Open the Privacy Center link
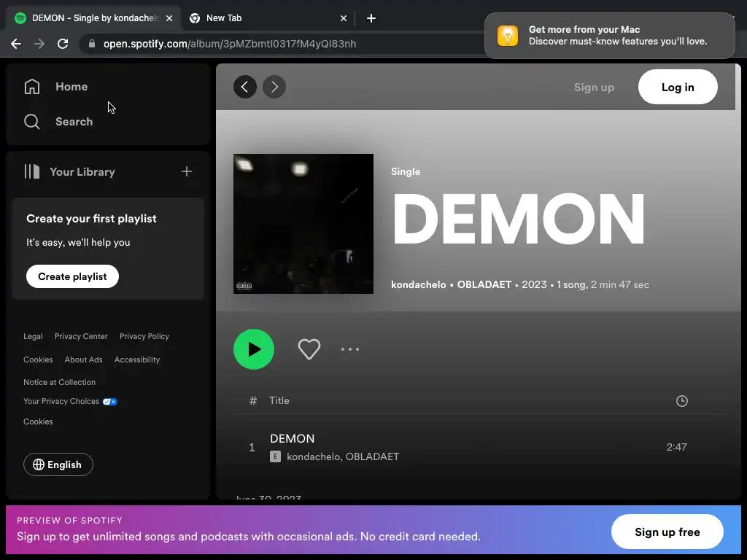This screenshot has height=560, width=747. tap(81, 336)
